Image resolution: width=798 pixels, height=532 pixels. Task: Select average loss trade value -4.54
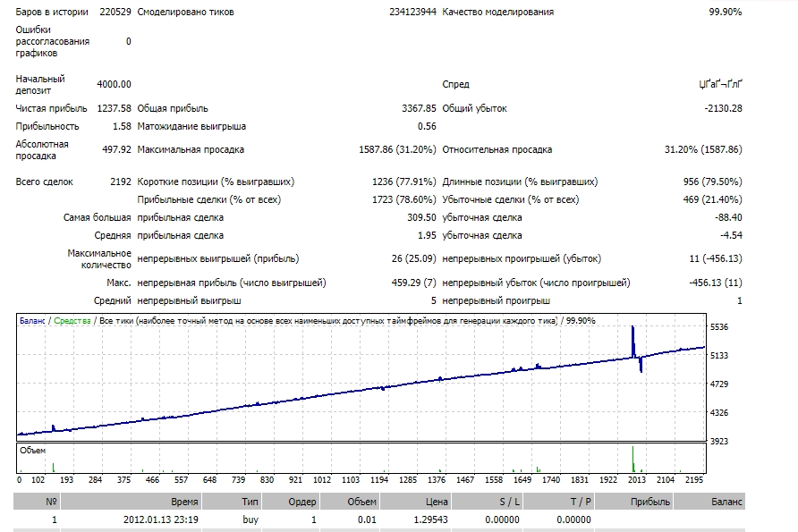(x=731, y=235)
